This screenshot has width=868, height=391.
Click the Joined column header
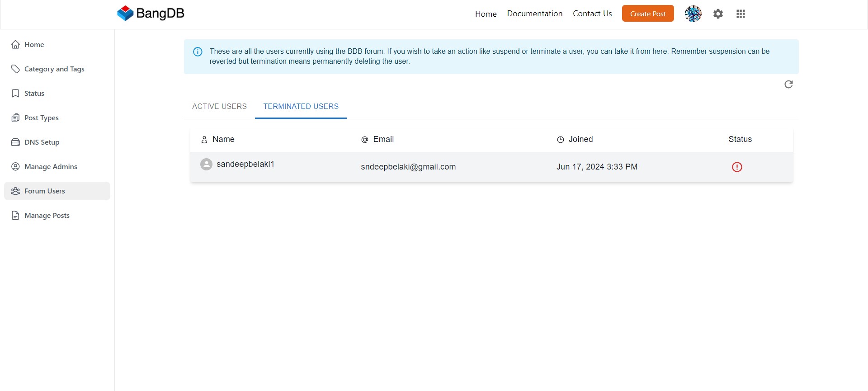(580, 139)
